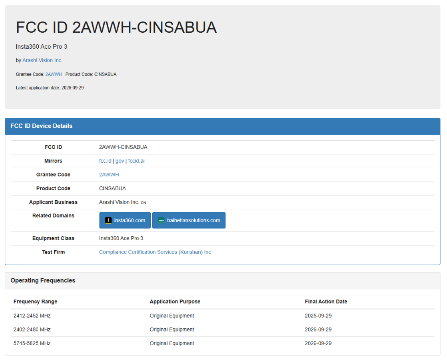This screenshot has height=360, width=447.
Task: Open the insta360.com related domain button
Action: coord(125,220)
